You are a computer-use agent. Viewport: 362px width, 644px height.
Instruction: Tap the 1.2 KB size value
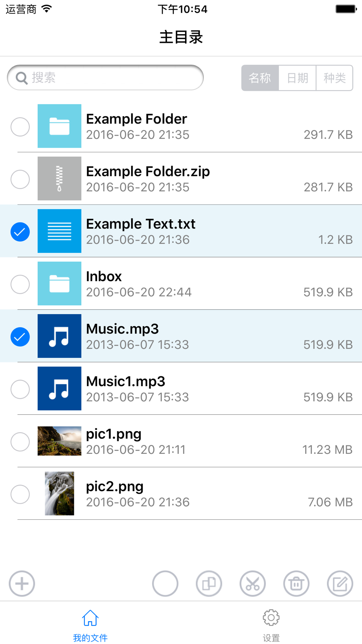(335, 240)
